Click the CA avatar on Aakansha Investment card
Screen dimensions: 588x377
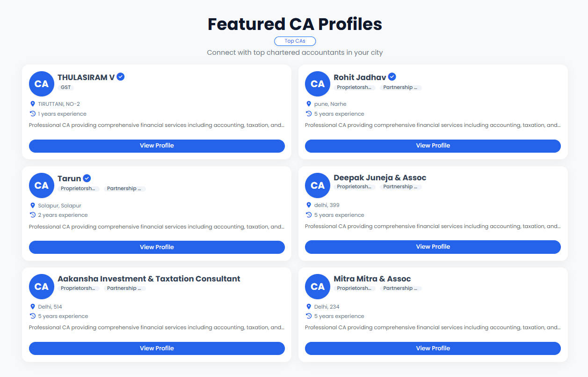[x=42, y=287]
